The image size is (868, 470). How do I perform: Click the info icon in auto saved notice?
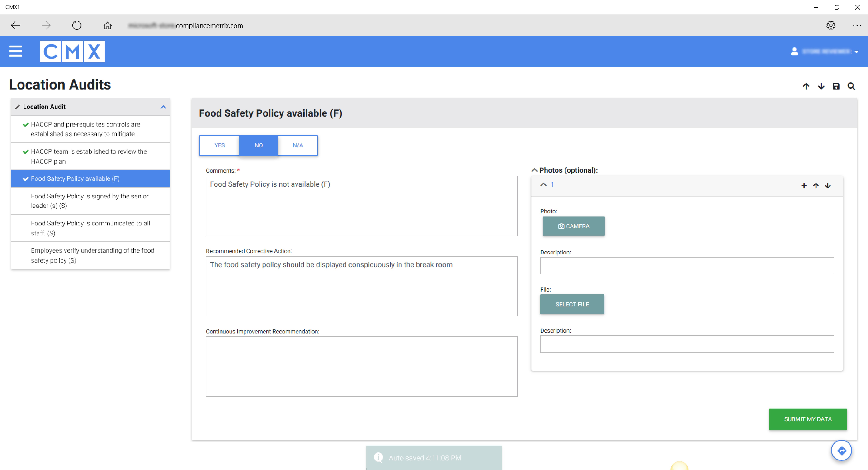tap(378, 458)
